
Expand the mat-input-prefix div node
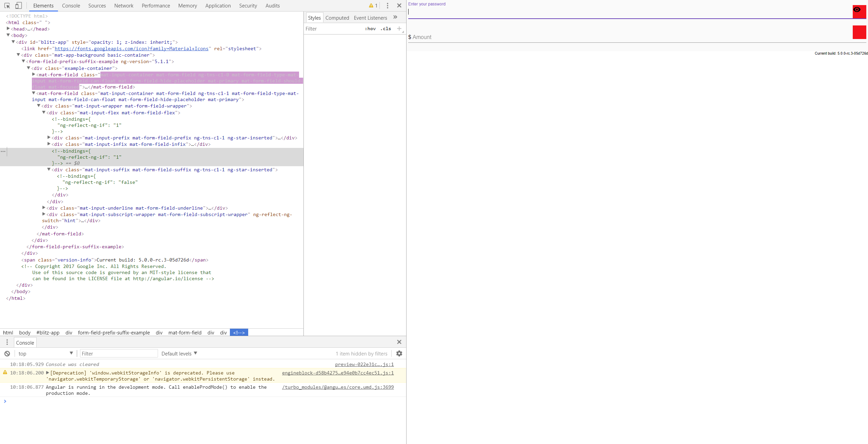[x=49, y=137]
